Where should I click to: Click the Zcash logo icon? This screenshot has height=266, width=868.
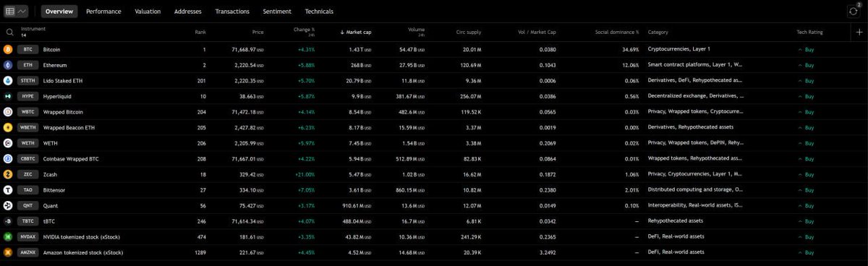[8, 174]
